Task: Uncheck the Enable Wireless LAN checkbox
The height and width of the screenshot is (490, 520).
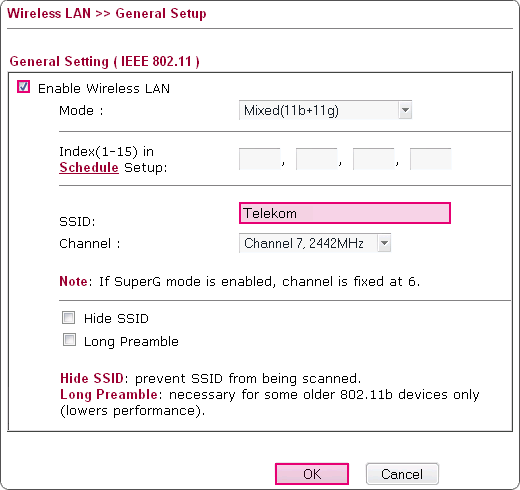Action: pyautogui.click(x=23, y=87)
